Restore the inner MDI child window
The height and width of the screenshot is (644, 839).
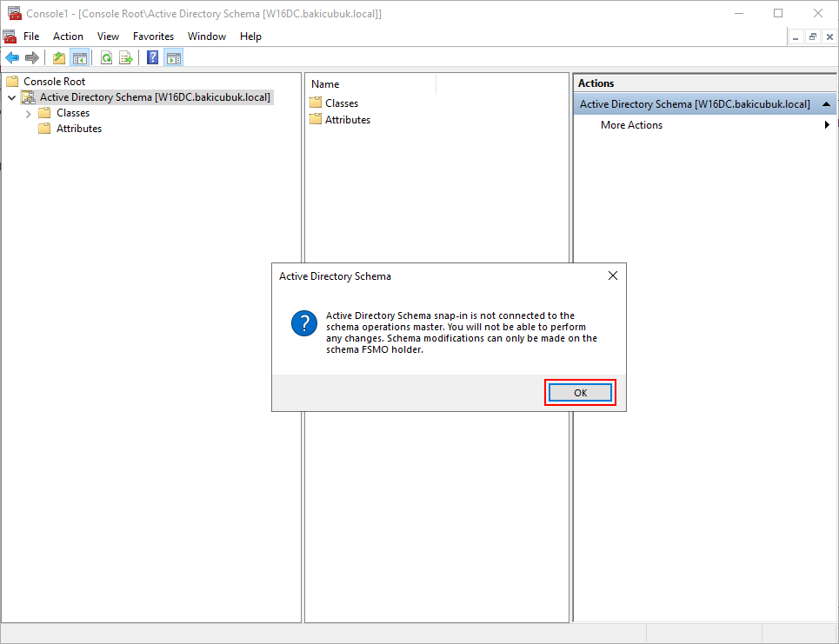pos(813,37)
